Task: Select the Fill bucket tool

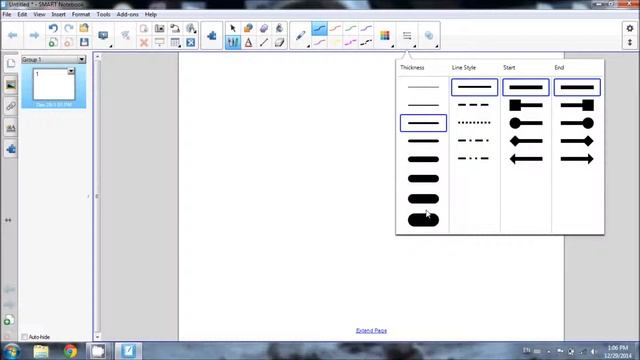Action: click(279, 28)
